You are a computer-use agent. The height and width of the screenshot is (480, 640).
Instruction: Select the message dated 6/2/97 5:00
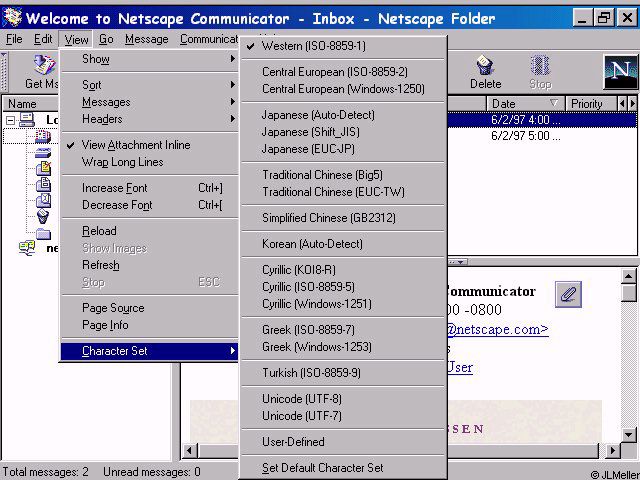pyautogui.click(x=542, y=136)
